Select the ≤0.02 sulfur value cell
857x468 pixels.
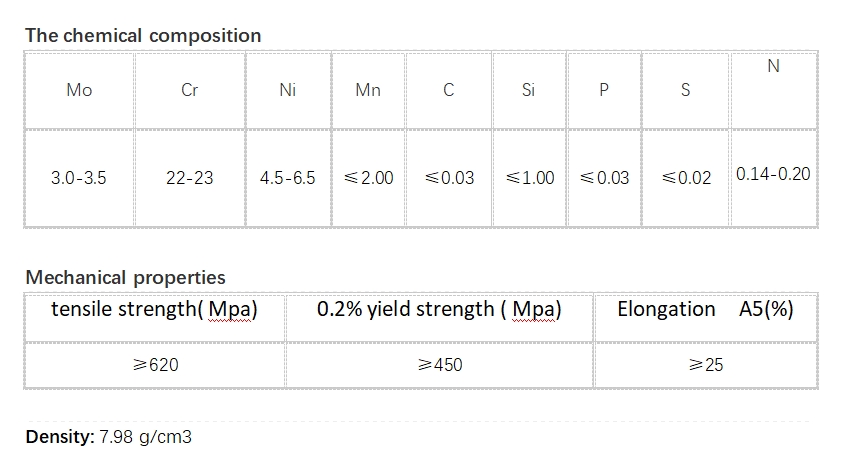pyautogui.click(x=685, y=178)
